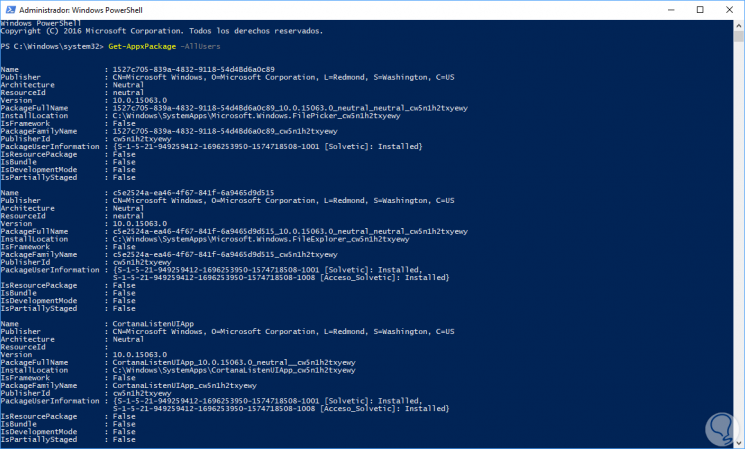Viewport: 745px width, 449px height.
Task: Click PackageFamilyName c5e2524a-ea46-4f67-841f-6a9465d9d515_cw5n1h2txyewy
Action: coord(225,255)
